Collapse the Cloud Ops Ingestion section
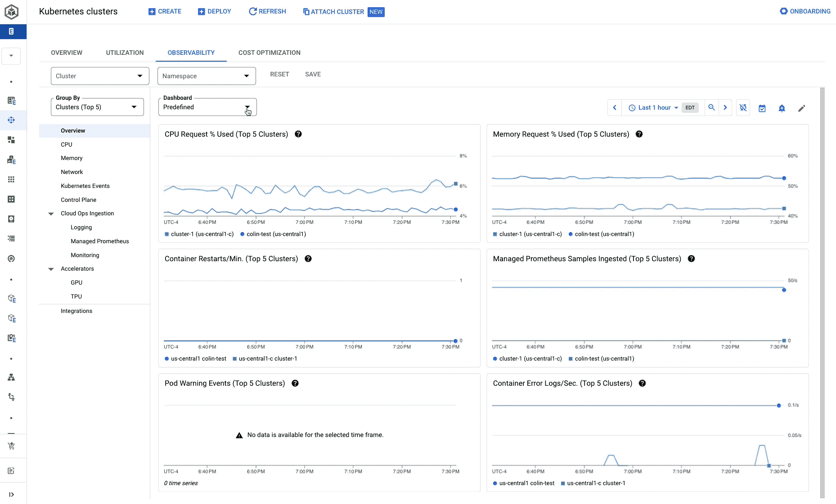 (51, 214)
